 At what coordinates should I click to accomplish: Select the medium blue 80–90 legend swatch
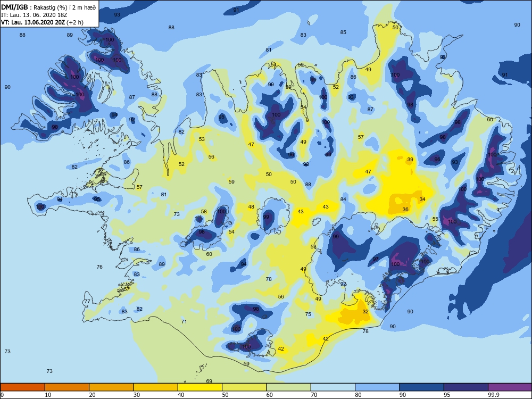pos(377,387)
